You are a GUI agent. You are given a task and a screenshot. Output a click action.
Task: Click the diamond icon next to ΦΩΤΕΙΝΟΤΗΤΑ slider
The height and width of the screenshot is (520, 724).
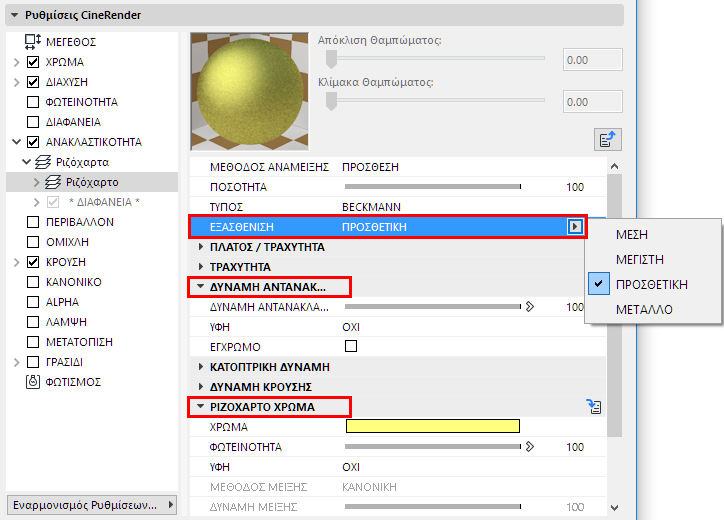(x=530, y=447)
